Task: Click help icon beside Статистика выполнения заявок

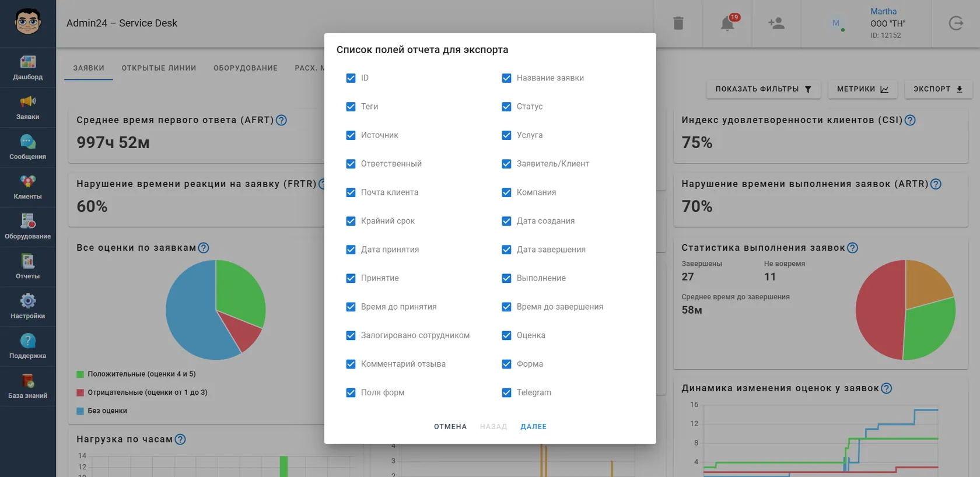Action: click(x=852, y=248)
